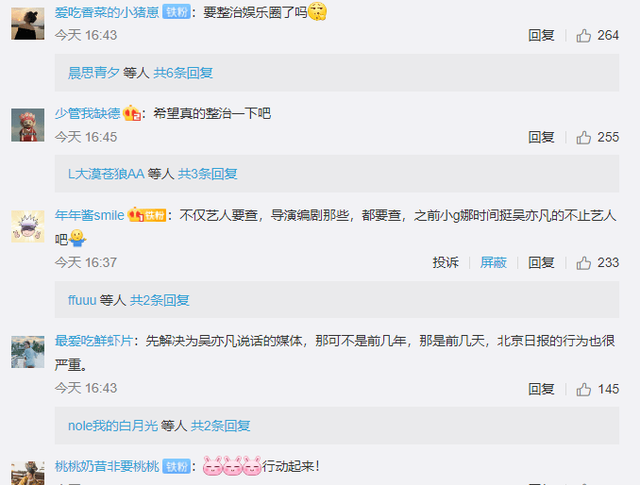The height and width of the screenshot is (485, 640).
Task: Block the comment via 屏蔽
Action: 493,263
